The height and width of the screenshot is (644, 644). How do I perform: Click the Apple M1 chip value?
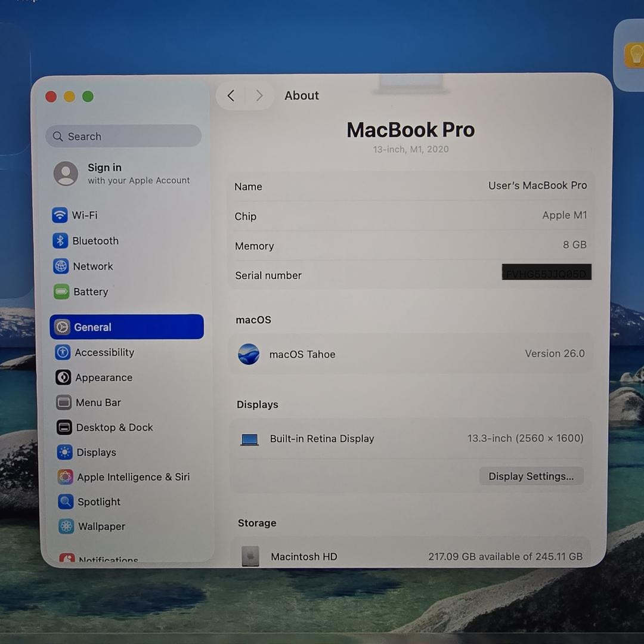pos(564,215)
